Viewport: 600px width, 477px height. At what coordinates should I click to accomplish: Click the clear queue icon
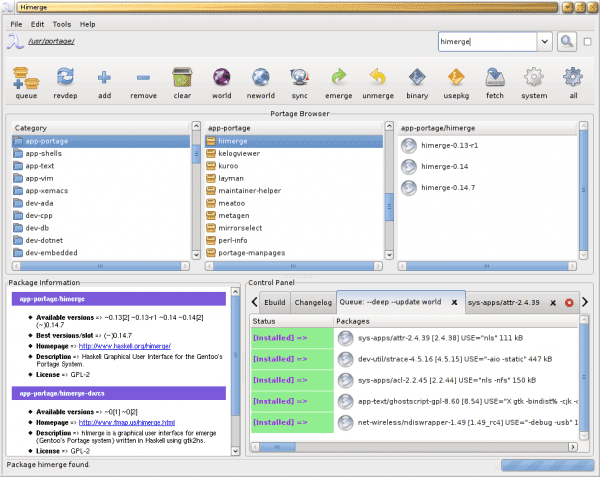click(182, 77)
